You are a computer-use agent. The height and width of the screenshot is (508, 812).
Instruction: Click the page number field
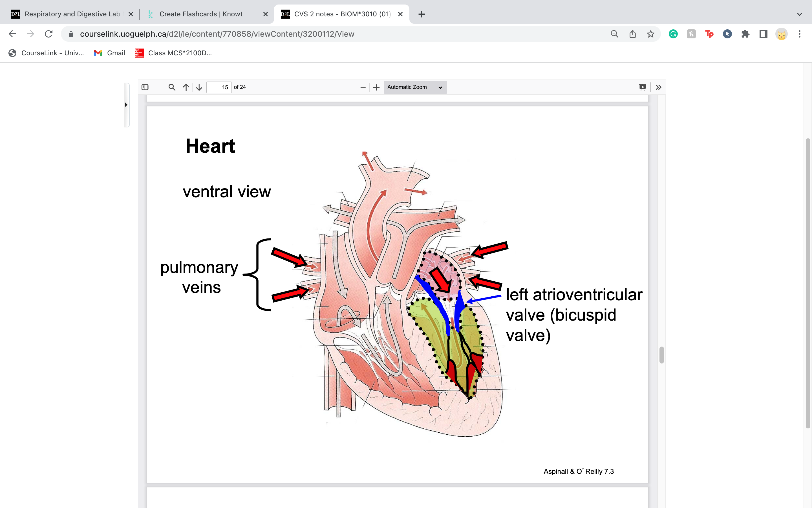219,87
